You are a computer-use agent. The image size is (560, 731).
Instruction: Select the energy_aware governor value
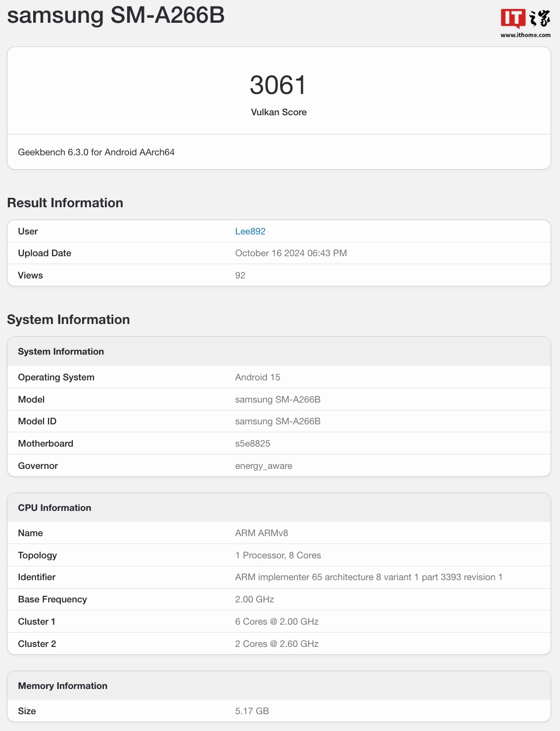pos(264,466)
